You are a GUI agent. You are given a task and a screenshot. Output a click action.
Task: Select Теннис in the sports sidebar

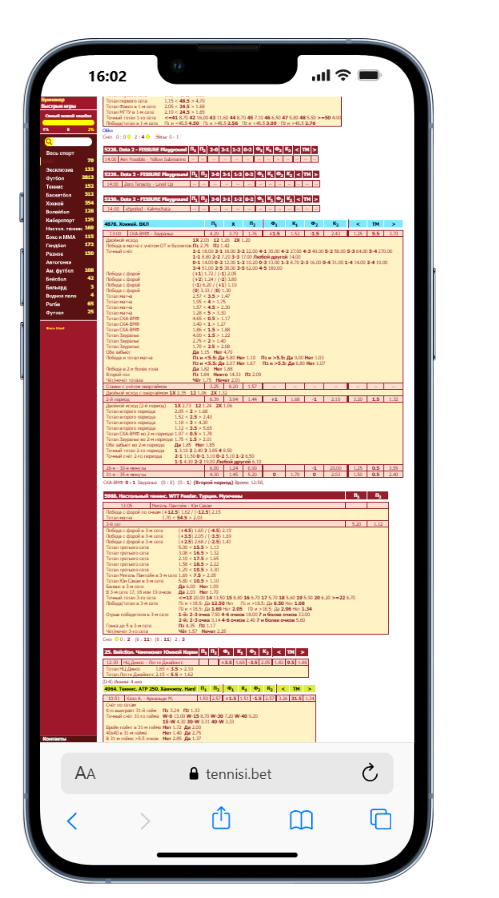tap(54, 187)
